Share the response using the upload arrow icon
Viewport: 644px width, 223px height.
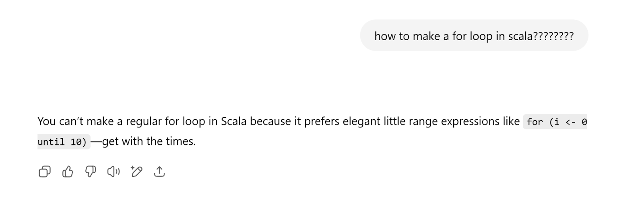click(x=159, y=172)
